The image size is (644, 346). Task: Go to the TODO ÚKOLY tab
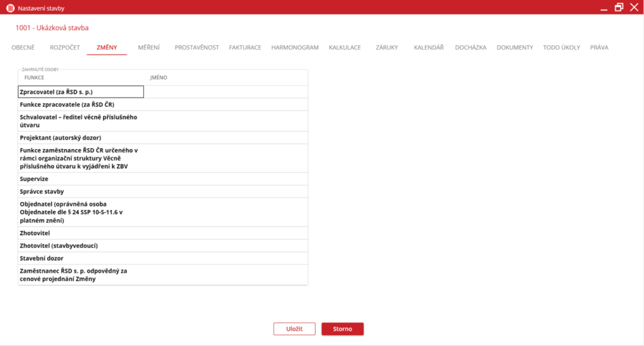[562, 47]
